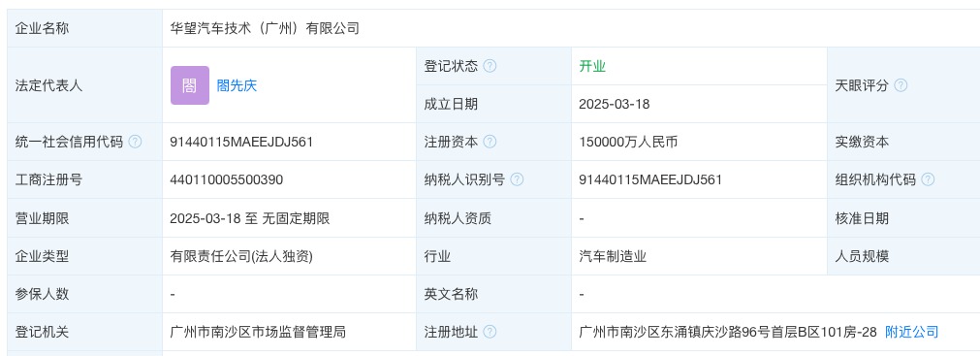Open the 天眼评分 question-mark tooltip icon

pos(901,85)
